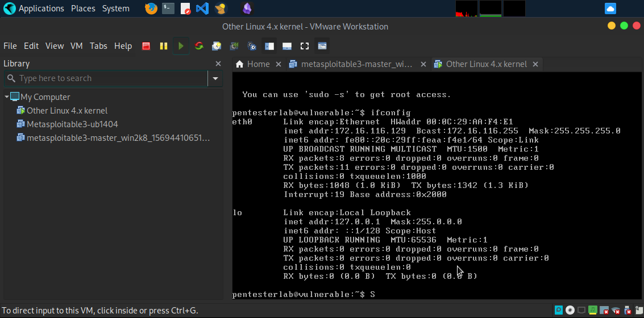The height and width of the screenshot is (318, 644).
Task: Open the File menu
Action: [10, 46]
